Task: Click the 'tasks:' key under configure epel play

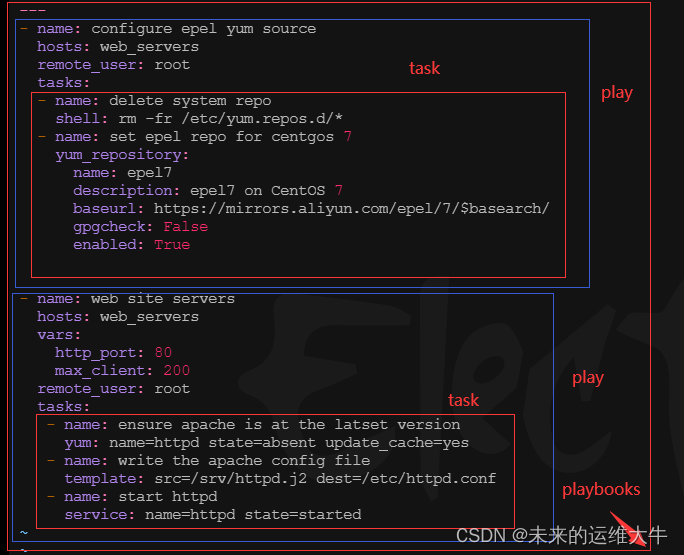Action: click(63, 82)
